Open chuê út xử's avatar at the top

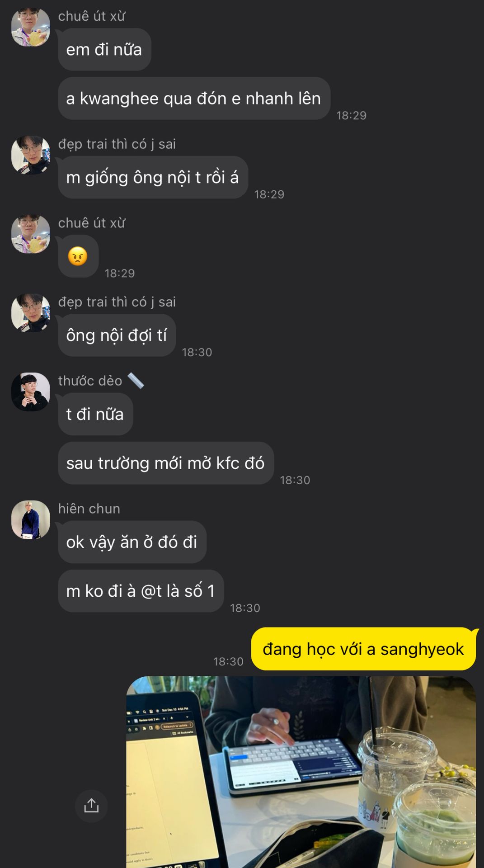(31, 27)
